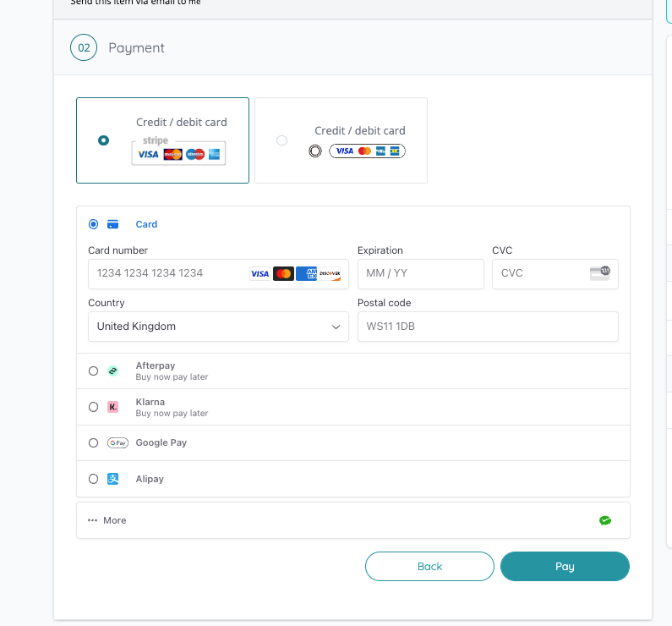
Task: Focus the Postal code input field
Action: 488,327
